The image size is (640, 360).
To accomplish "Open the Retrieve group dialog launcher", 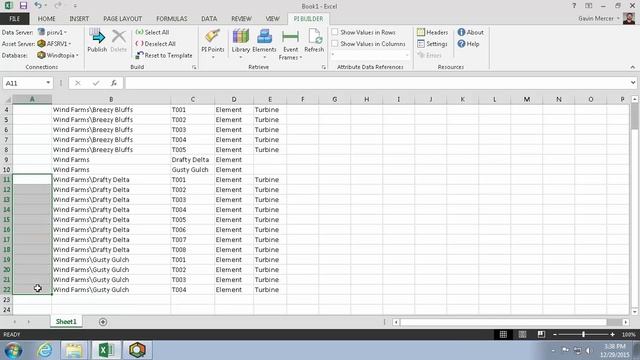I will point(324,67).
